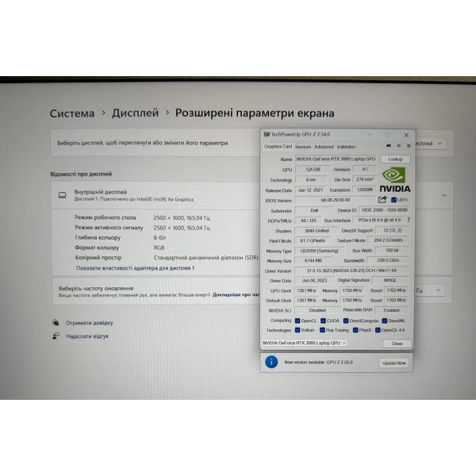Open the 'Докладніше про частоту' link

236,294
